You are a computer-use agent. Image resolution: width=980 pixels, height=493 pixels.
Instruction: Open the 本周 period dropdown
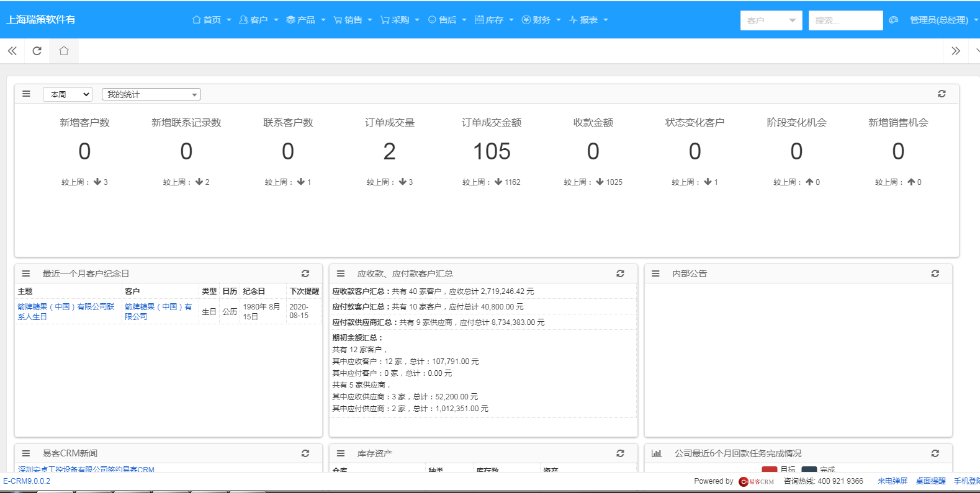click(68, 94)
